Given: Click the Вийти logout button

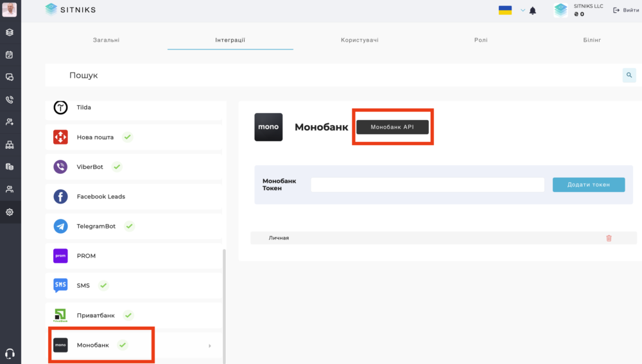Looking at the screenshot, I should coord(626,10).
